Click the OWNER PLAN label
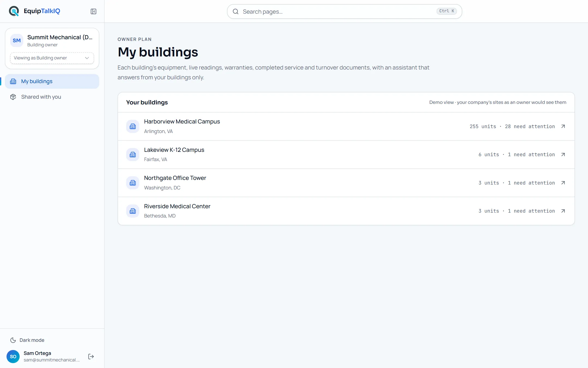This screenshot has width=588, height=368. tap(134, 39)
